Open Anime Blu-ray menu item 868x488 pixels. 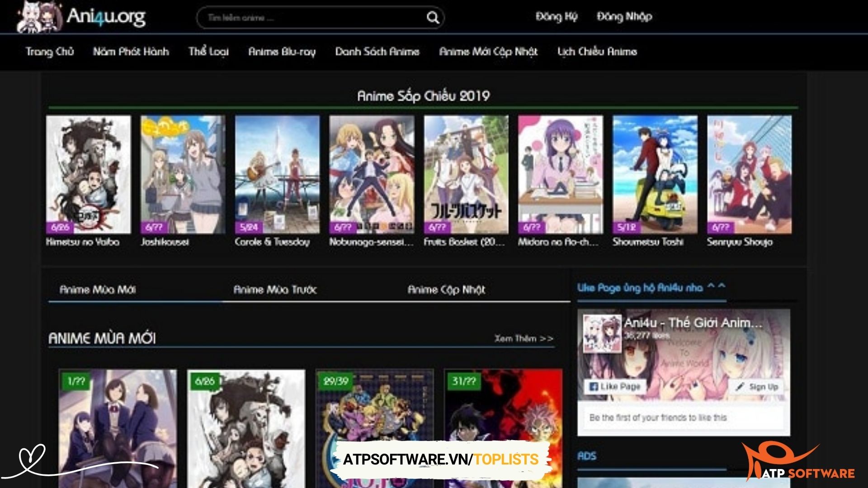point(282,52)
